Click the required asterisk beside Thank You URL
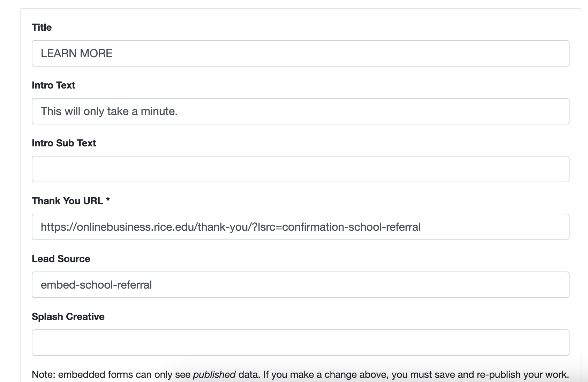Image resolution: width=588 pixels, height=382 pixels. coord(108,200)
